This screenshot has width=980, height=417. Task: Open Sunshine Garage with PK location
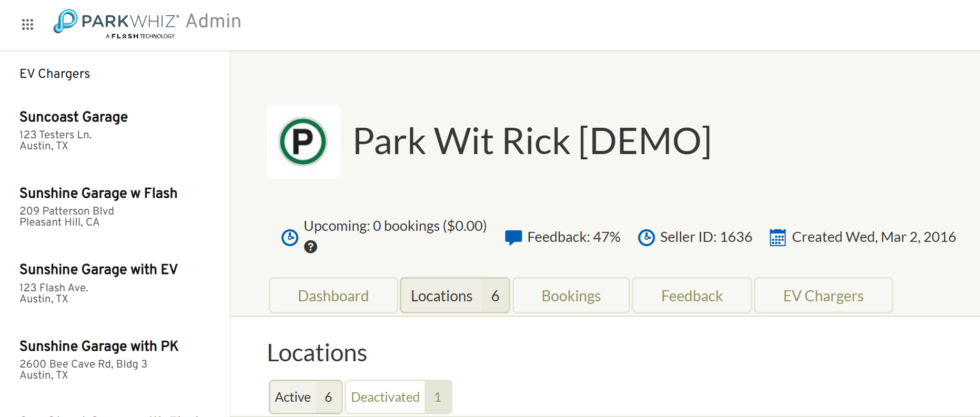(x=99, y=346)
